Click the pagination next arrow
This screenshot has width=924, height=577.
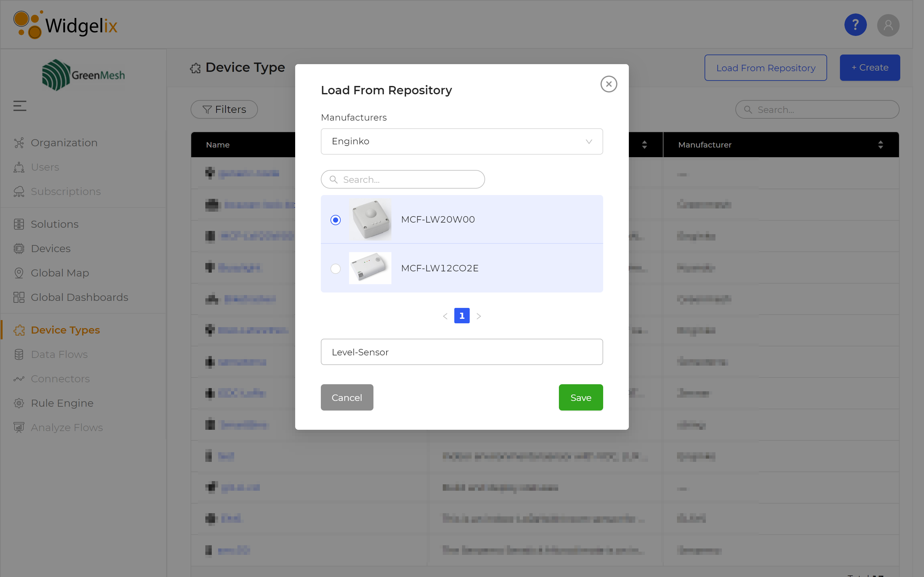coord(478,315)
